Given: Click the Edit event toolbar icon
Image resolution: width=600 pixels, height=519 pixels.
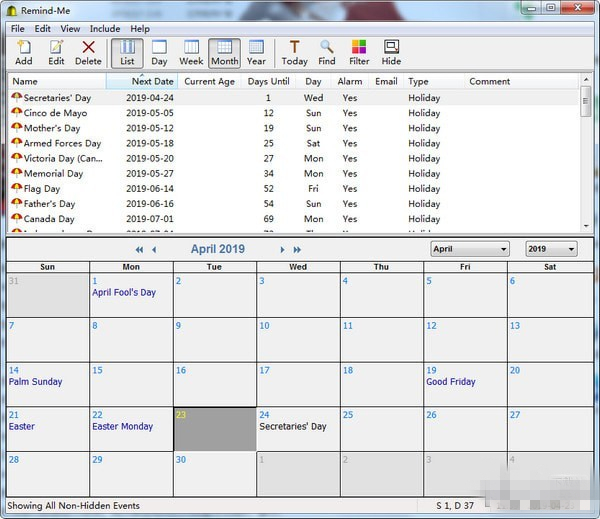Looking at the screenshot, I should tap(56, 52).
